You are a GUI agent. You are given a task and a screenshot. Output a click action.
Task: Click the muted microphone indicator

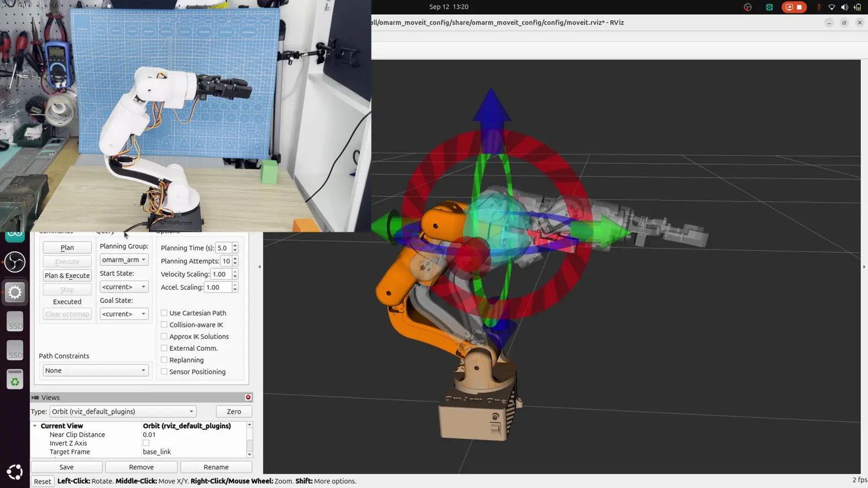coord(819,7)
